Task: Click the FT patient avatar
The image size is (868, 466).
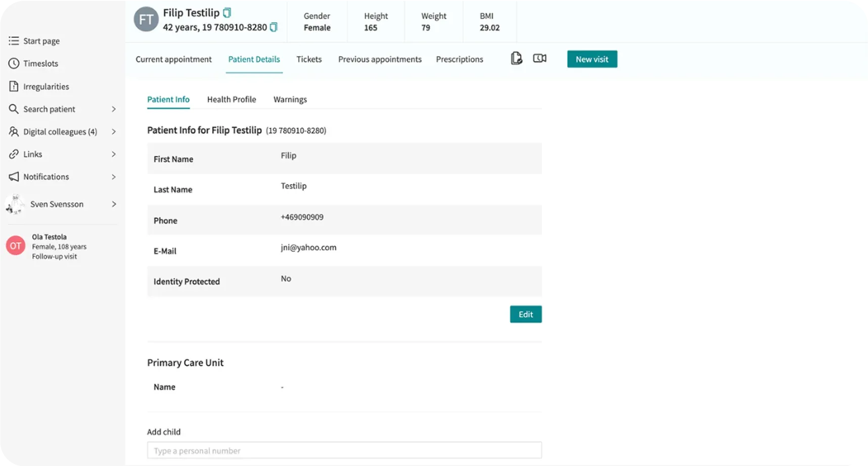Action: pos(146,19)
